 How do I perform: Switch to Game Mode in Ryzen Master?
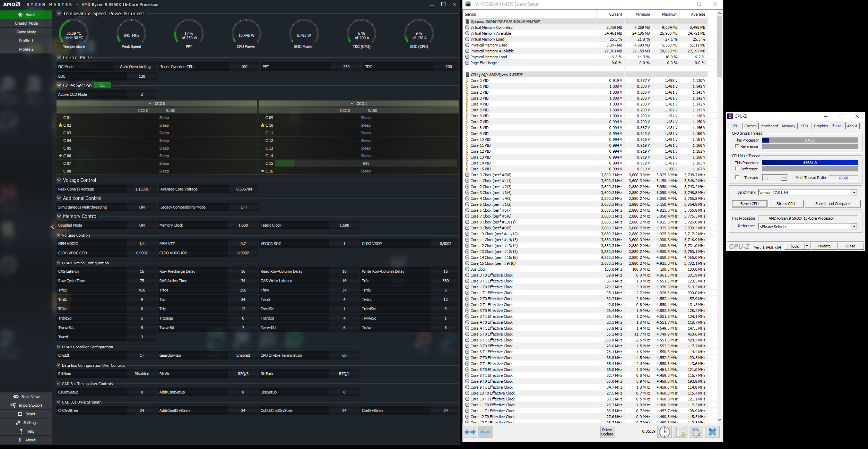26,32
